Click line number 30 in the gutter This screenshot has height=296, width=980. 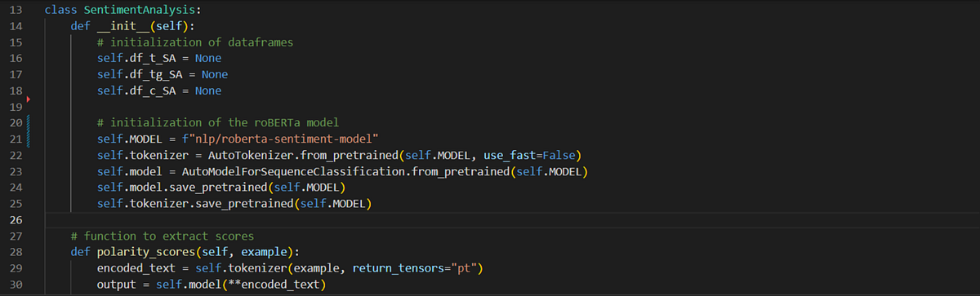tap(14, 284)
